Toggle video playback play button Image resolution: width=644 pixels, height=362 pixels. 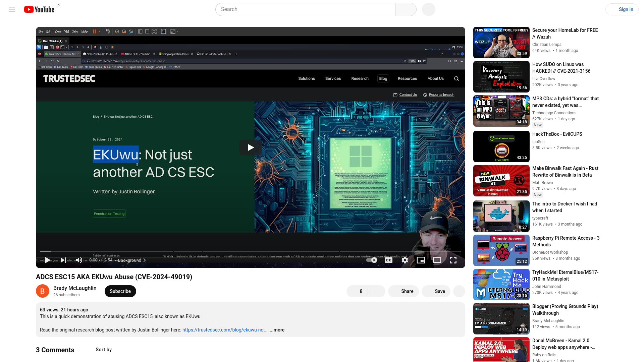click(x=48, y=260)
